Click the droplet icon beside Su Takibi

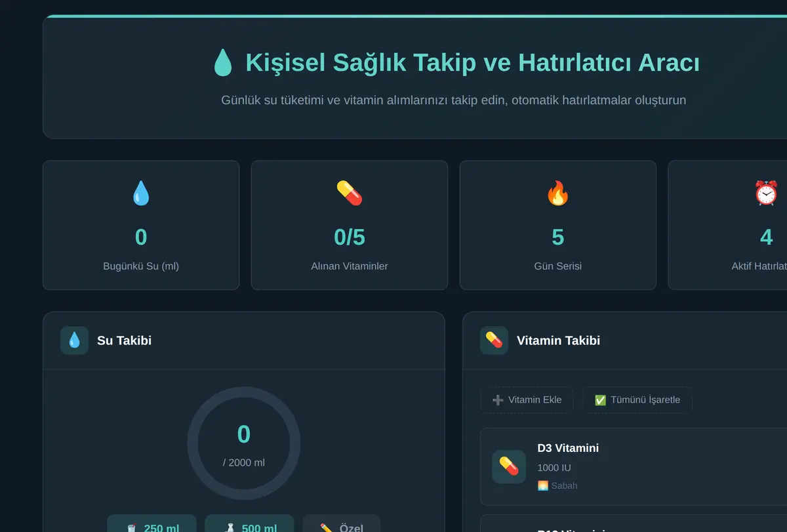74,340
